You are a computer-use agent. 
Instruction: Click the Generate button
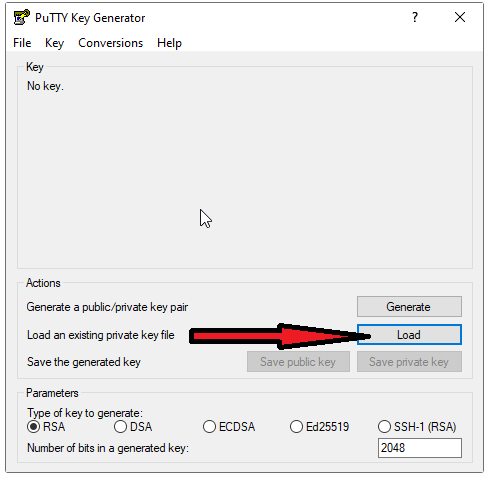[x=409, y=307]
